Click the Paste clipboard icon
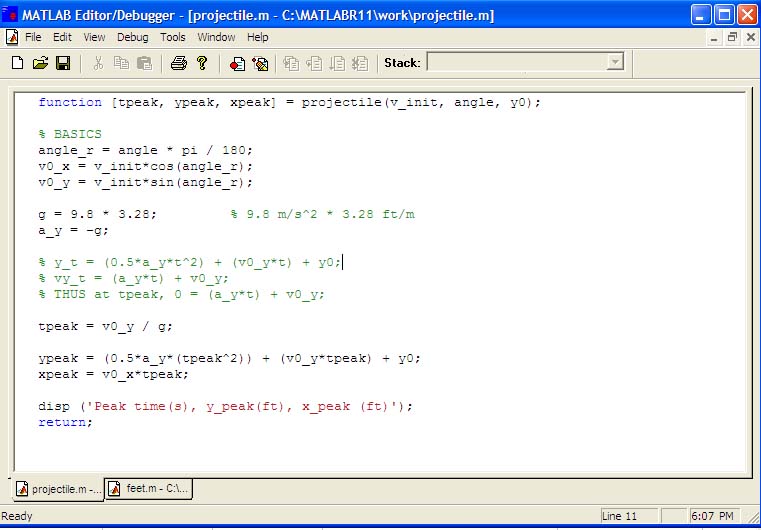Image resolution: width=761 pixels, height=530 pixels. point(144,63)
